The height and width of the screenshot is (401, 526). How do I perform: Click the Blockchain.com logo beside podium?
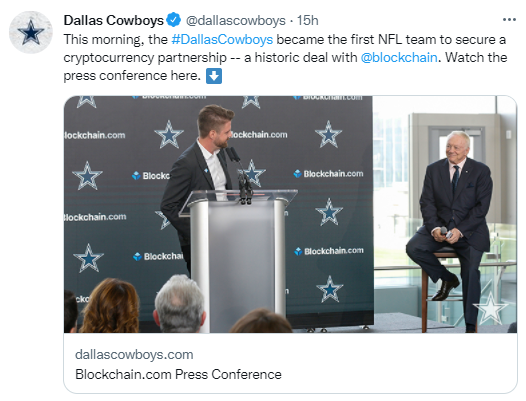click(328, 174)
